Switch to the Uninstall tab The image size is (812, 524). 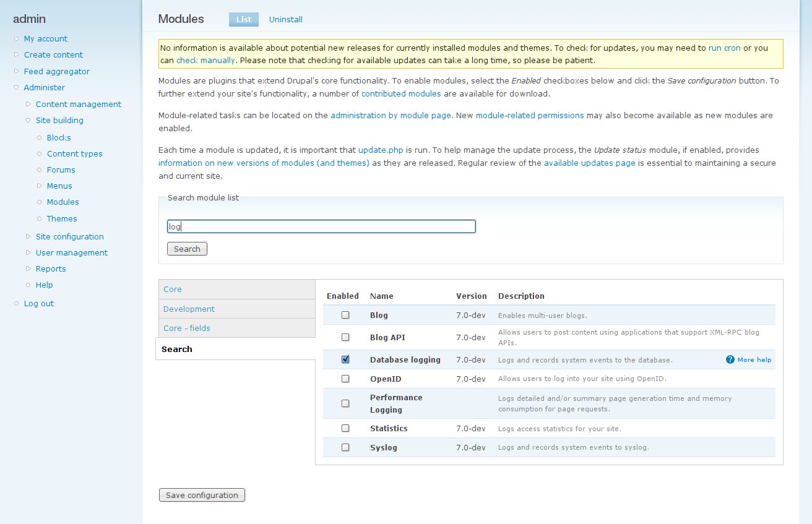(285, 19)
